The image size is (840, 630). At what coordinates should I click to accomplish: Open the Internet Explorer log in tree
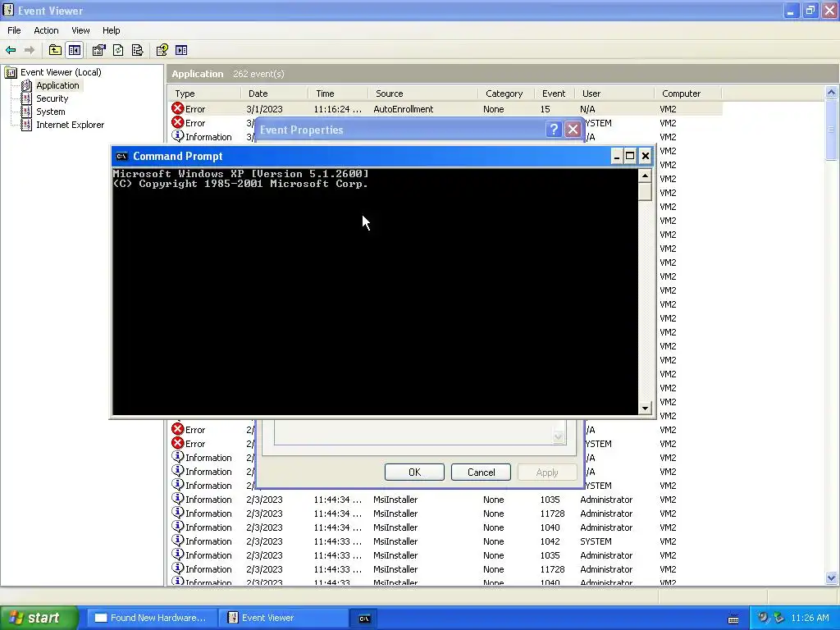71,125
